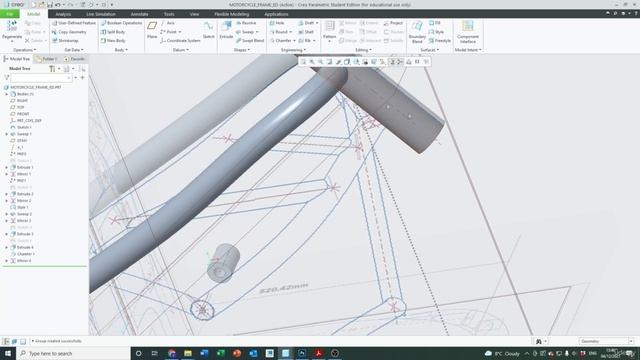Expand the Get Data group dropdown
Image resolution: width=640 pixels, height=360 pixels.
(73, 50)
